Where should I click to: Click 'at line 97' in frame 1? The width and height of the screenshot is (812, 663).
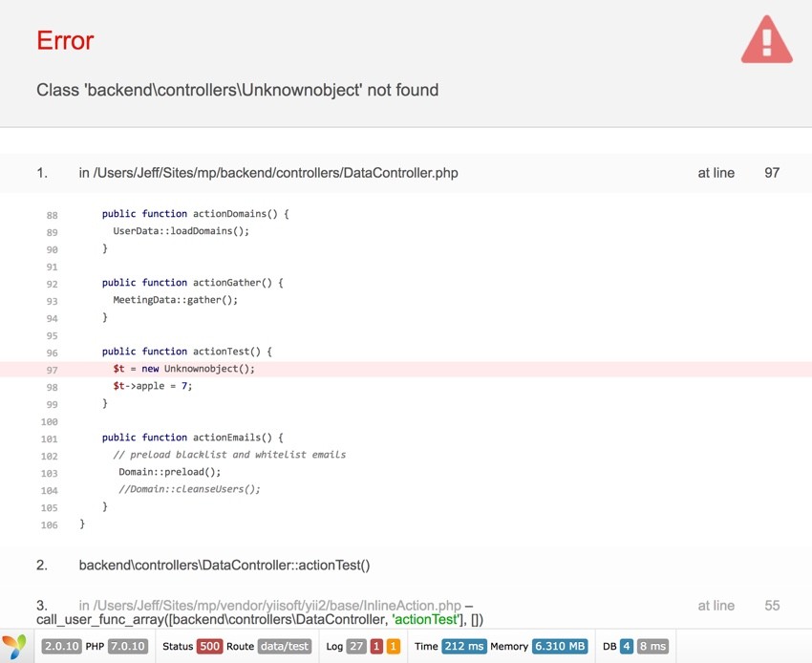(739, 173)
